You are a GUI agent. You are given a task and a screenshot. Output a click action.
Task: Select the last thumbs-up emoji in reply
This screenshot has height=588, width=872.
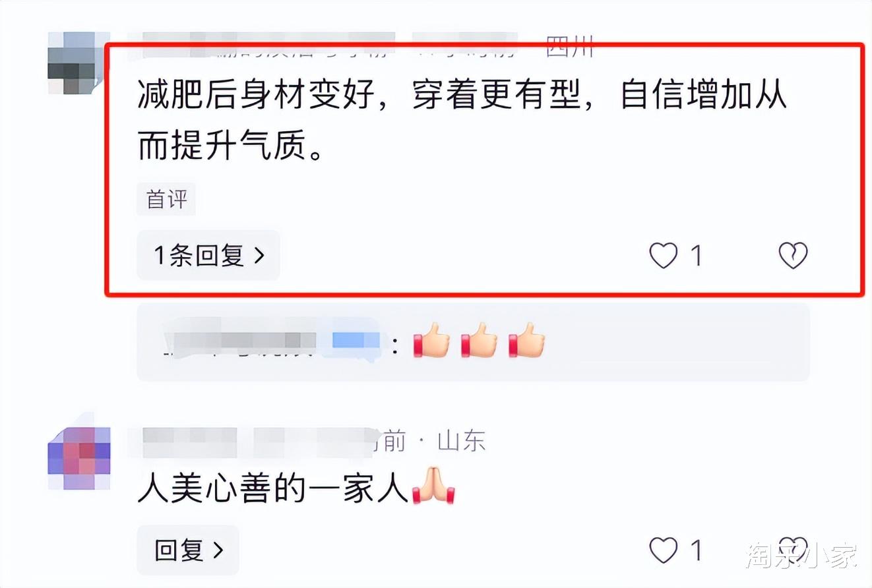tap(526, 341)
